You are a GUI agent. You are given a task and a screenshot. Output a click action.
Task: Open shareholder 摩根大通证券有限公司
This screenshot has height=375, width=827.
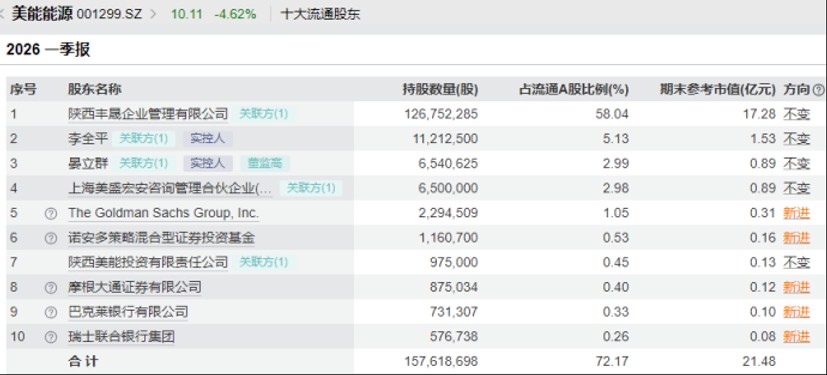point(134,287)
